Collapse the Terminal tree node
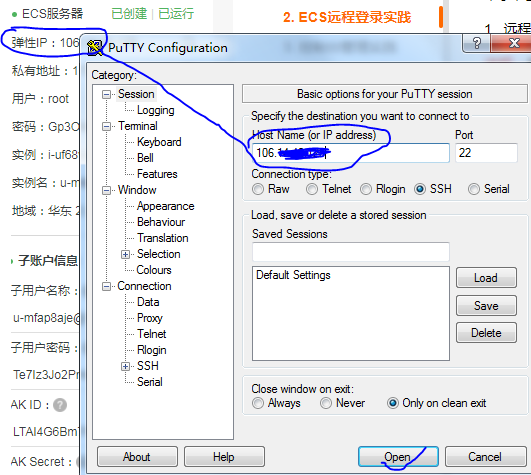 [106, 127]
